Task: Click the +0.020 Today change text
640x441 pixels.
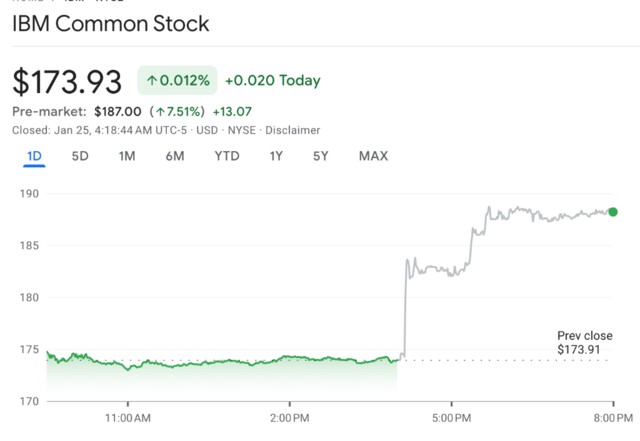Action: pos(272,81)
